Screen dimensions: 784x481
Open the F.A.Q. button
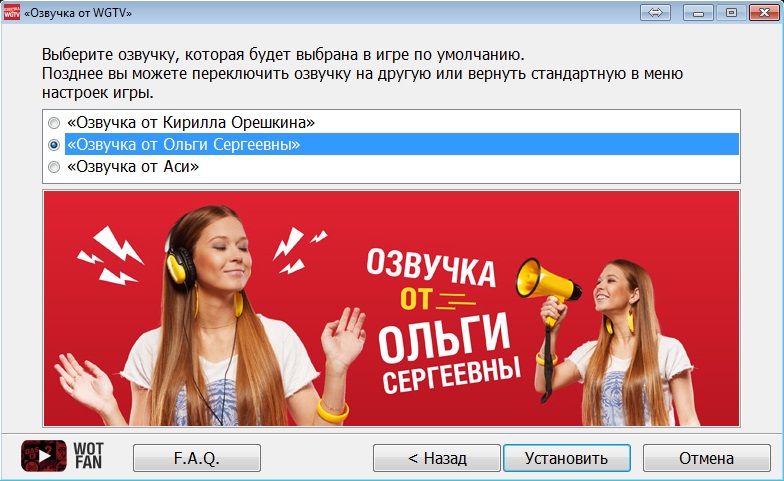pos(197,458)
